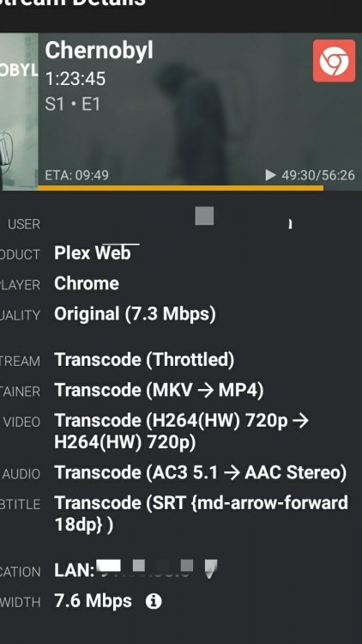Click the Plex Web product value
The width and height of the screenshot is (362, 644).
click(x=93, y=253)
